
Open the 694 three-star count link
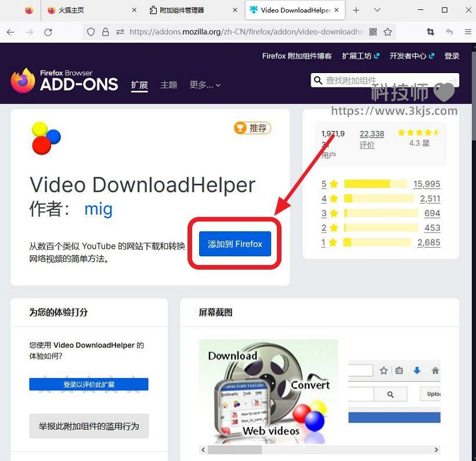coord(432,213)
